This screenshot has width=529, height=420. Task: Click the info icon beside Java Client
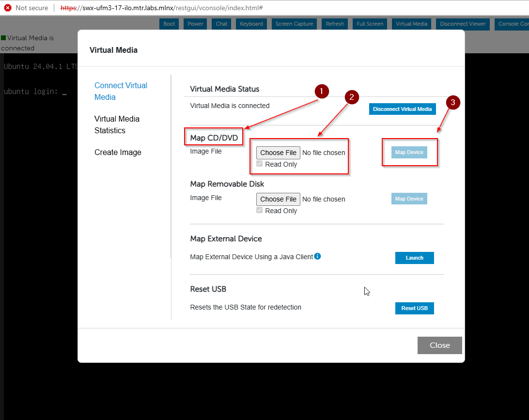click(317, 256)
